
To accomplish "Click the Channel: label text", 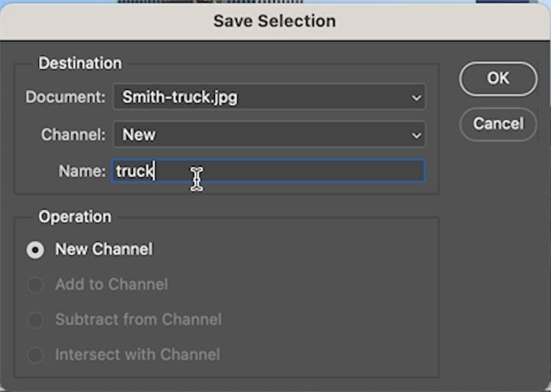I will point(73,134).
